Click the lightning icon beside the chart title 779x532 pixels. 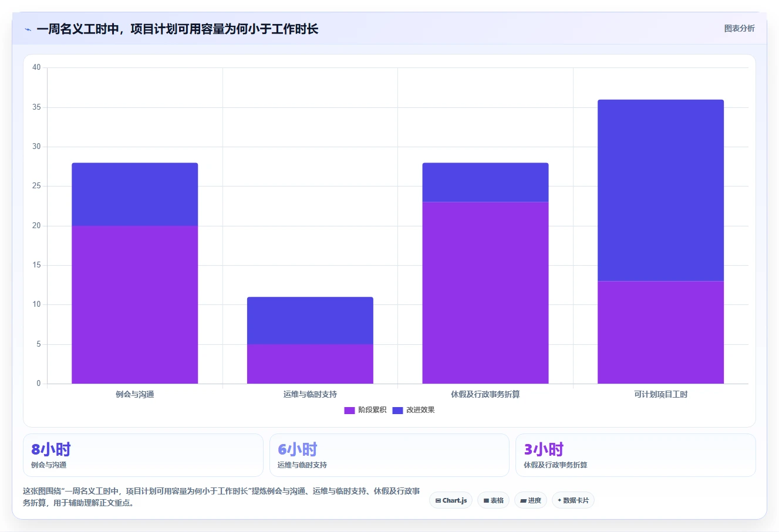click(28, 29)
